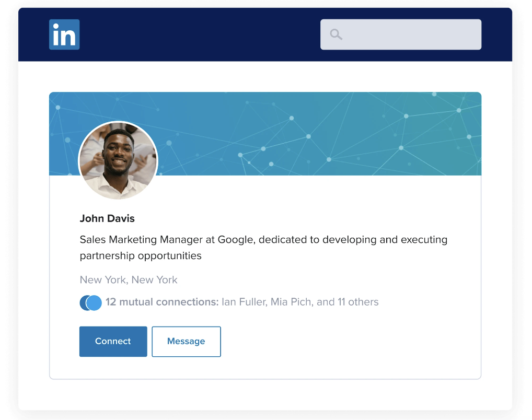The image size is (532, 420).
Task: Open John Davis's profile photo
Action: 118,160
